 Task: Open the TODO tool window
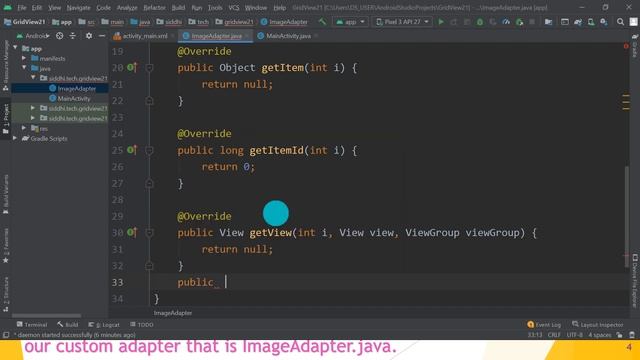pyautogui.click(x=142, y=324)
